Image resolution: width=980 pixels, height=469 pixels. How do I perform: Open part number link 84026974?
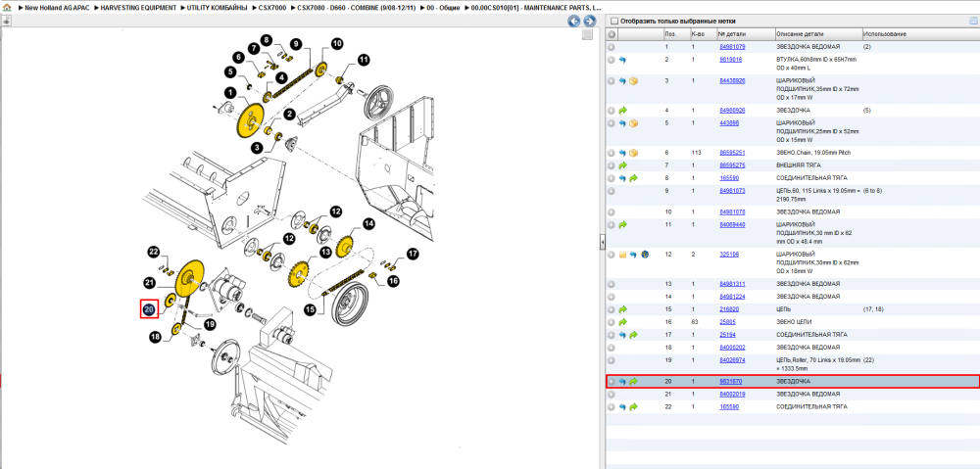point(732,360)
